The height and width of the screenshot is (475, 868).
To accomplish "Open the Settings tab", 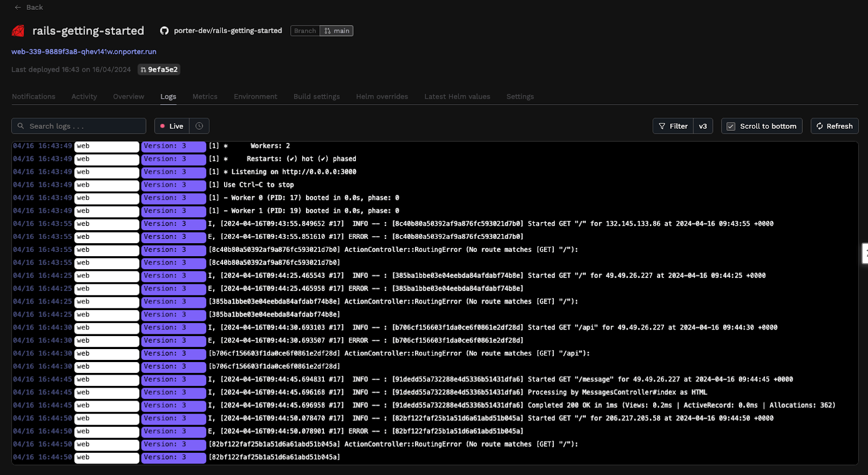I will (x=520, y=97).
